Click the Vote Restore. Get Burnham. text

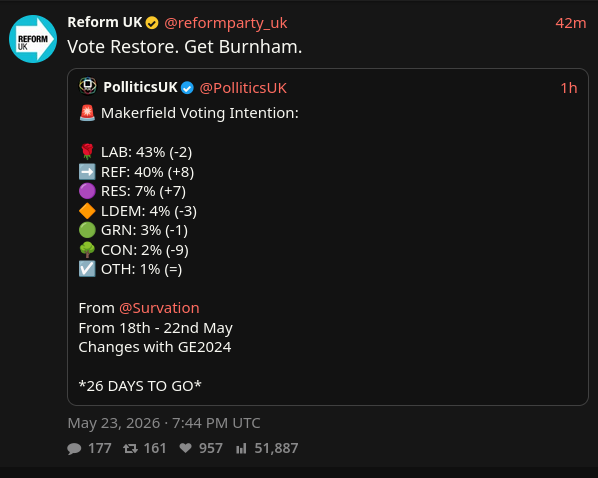point(185,47)
